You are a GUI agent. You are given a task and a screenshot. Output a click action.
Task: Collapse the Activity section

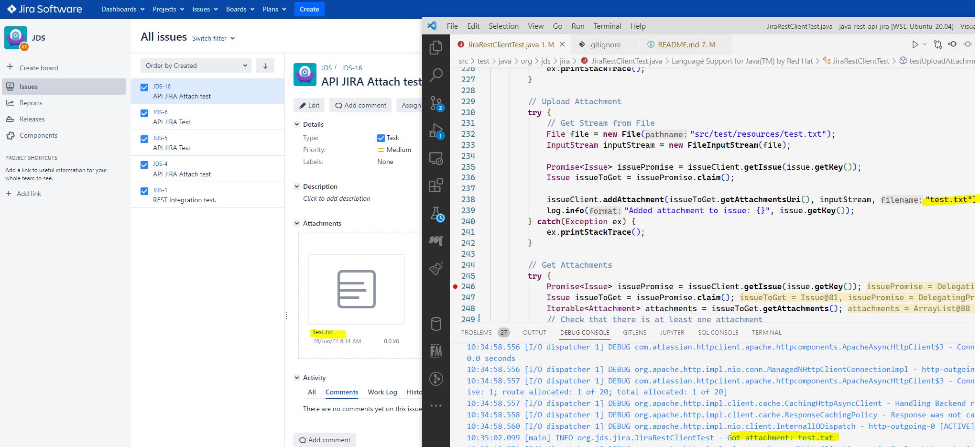(x=296, y=378)
